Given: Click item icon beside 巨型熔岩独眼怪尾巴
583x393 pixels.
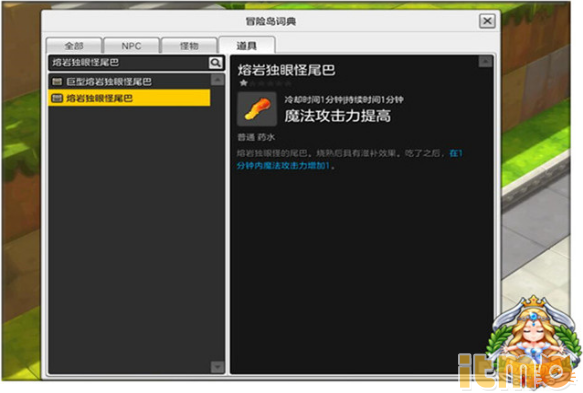Looking at the screenshot, I should 57,81.
